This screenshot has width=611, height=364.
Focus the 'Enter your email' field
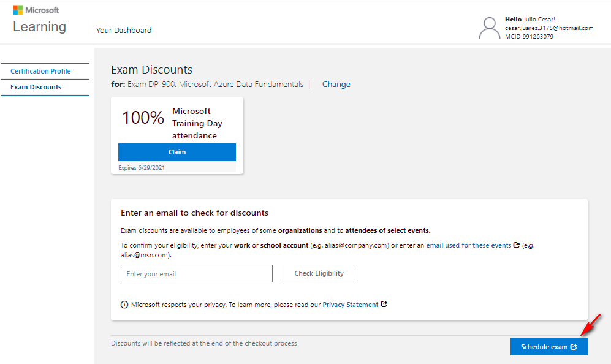pos(196,274)
